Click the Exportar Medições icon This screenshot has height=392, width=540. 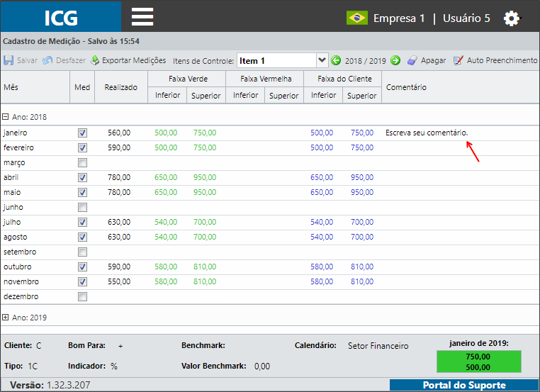[95, 60]
